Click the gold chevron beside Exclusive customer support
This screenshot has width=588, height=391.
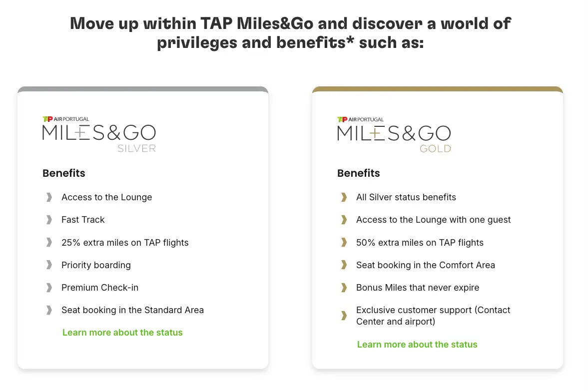pos(344,316)
